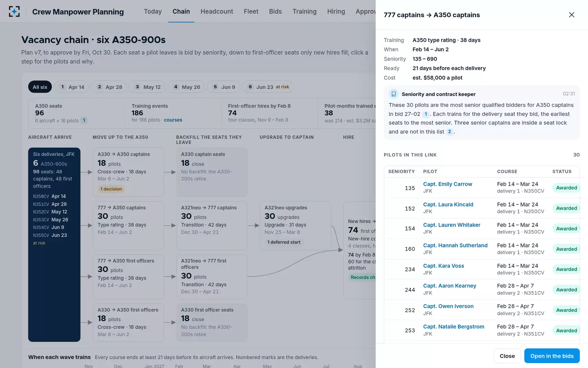588x368 pixels.
Task: Go to the Fleet tab
Action: [251, 11]
